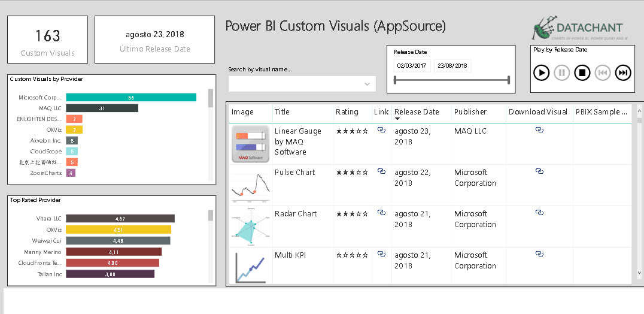Download the Pulse Chart visual

click(x=540, y=171)
